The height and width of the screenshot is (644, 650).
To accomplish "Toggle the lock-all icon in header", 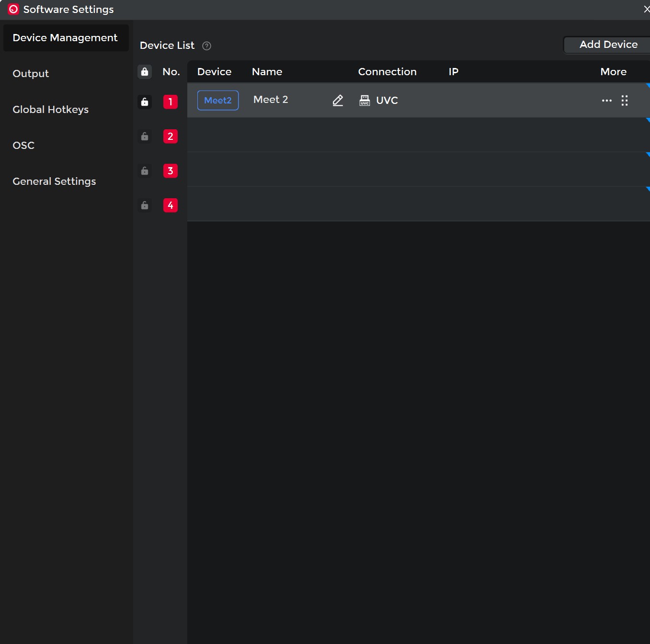I will (145, 72).
